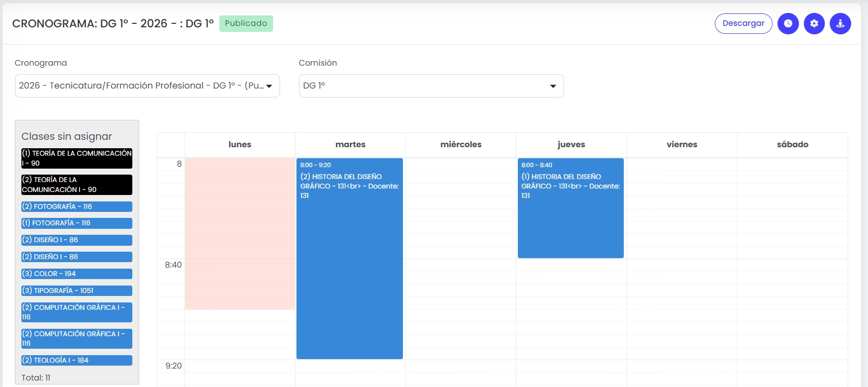The width and height of the screenshot is (868, 387).
Task: Click the martes column header
Action: tap(351, 145)
